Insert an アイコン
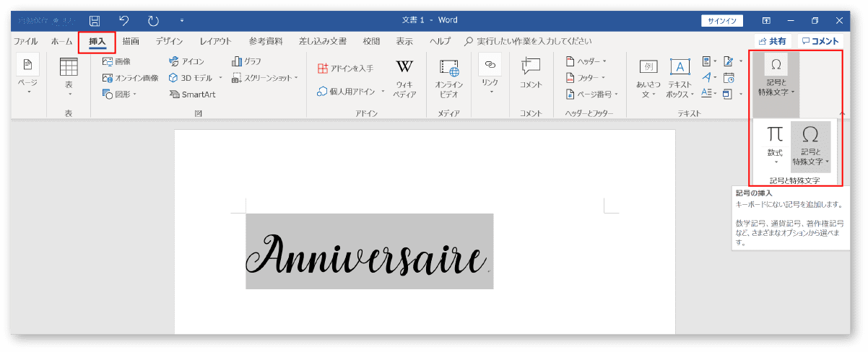 (186, 61)
